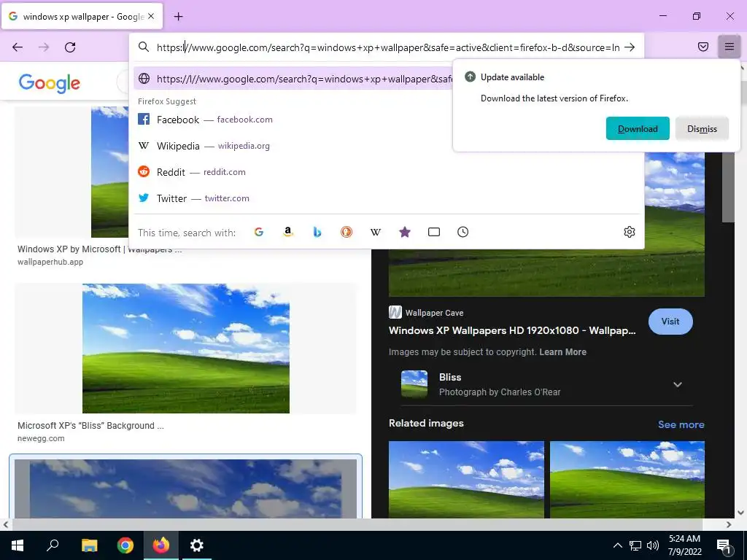The width and height of the screenshot is (747, 560).
Task: Click the Firefox back arrow button
Action: [18, 47]
